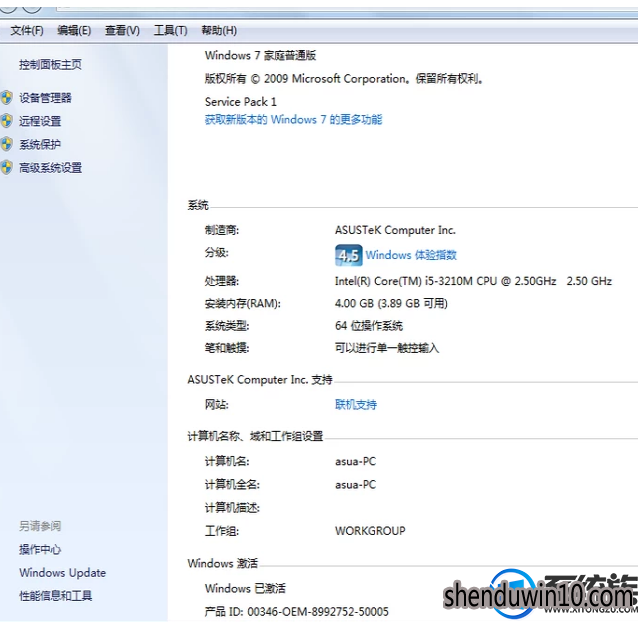The height and width of the screenshot is (622, 638).
Task: Click the asua-PC value next to 计算机全名
Action: click(356, 485)
